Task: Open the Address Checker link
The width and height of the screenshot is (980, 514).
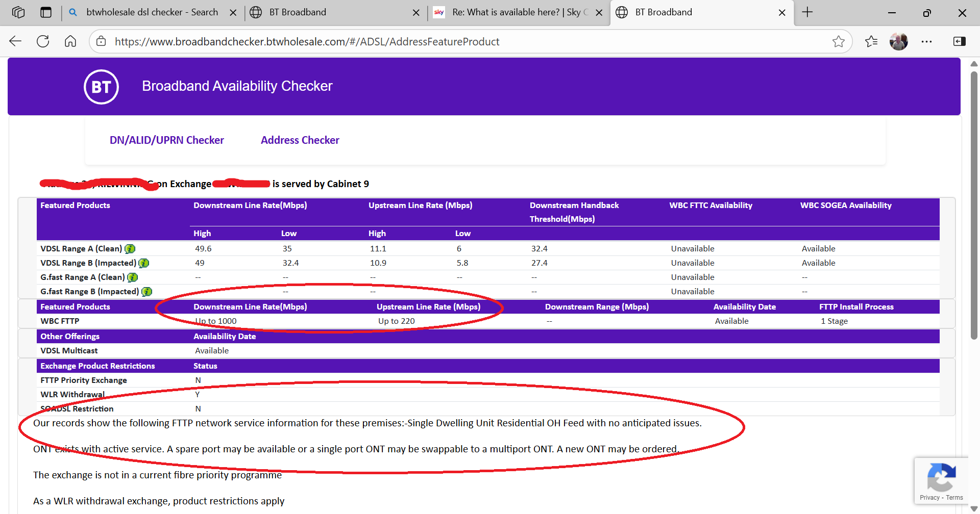Action: point(300,140)
